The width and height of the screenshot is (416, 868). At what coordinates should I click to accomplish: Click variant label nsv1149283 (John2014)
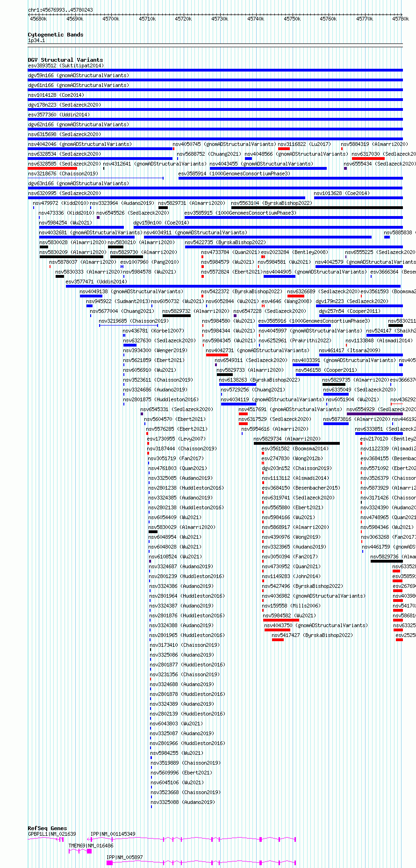coord(291,576)
